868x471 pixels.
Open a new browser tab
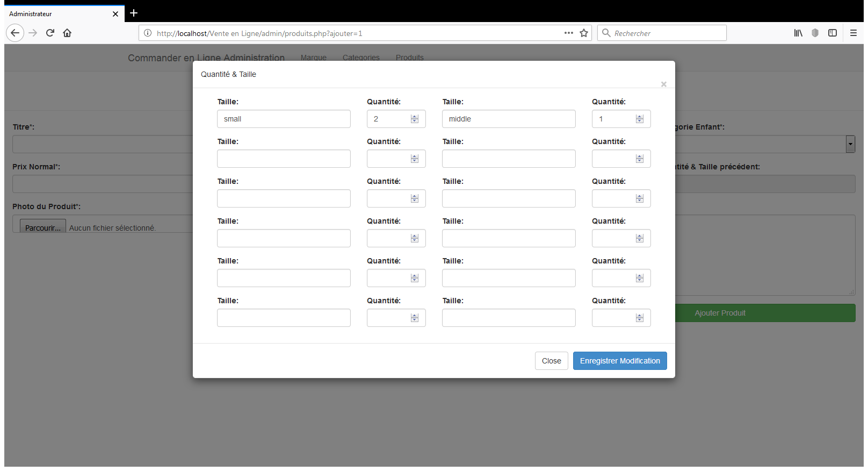tap(134, 13)
